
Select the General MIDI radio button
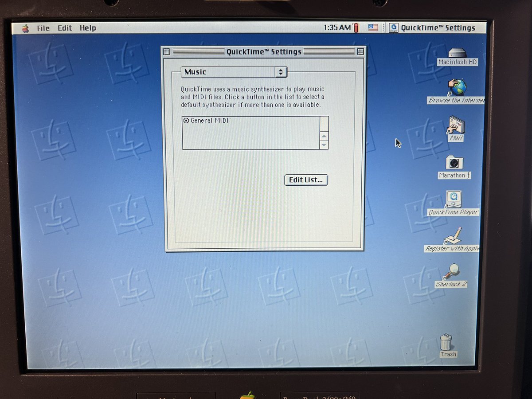click(186, 121)
